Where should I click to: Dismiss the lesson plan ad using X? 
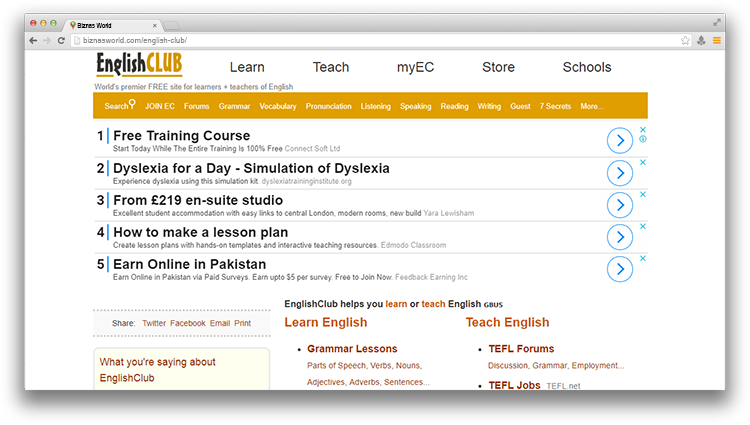643,226
